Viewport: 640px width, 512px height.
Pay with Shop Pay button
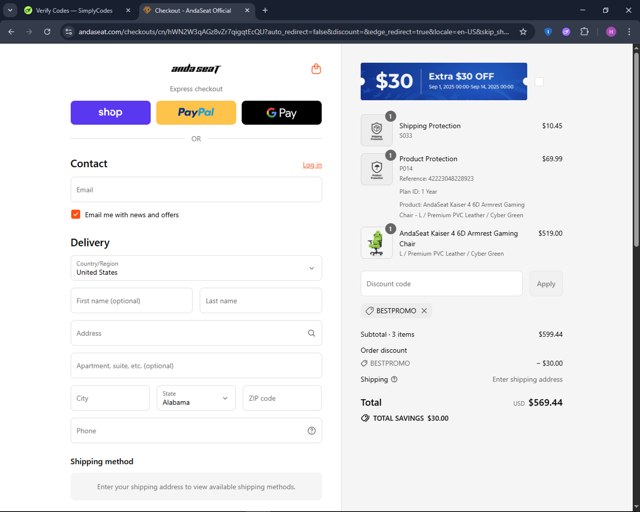pyautogui.click(x=111, y=113)
